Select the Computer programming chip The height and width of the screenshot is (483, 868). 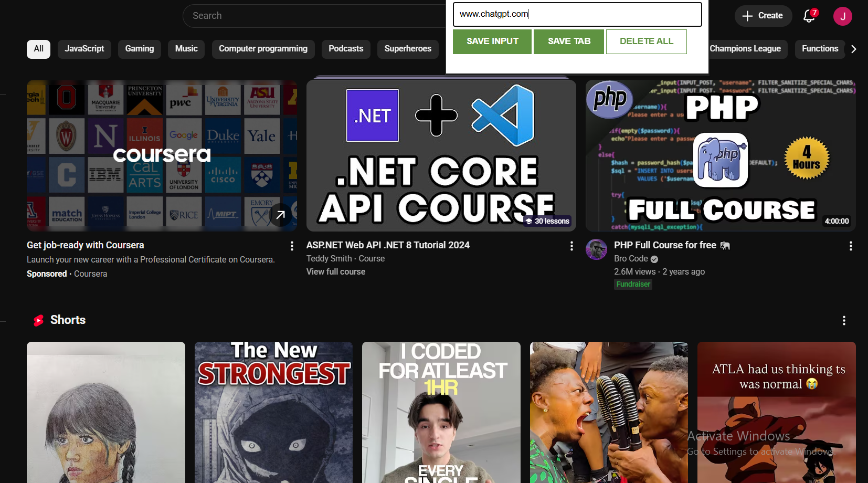pos(263,49)
